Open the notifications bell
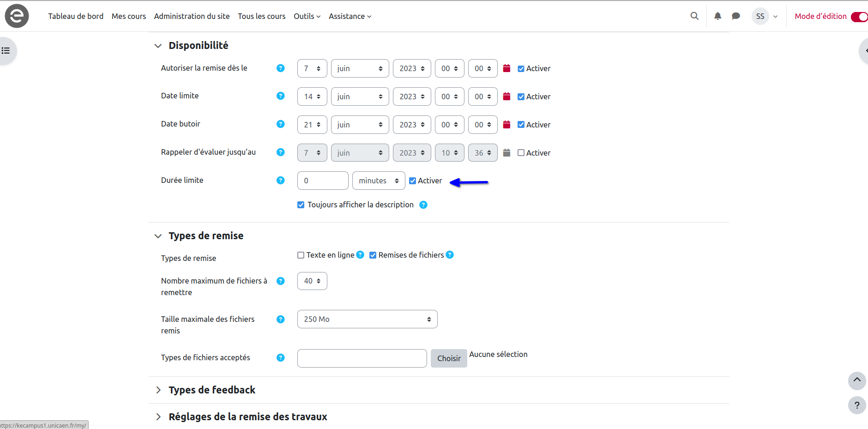Viewport: 868px width, 429px height. pos(717,16)
